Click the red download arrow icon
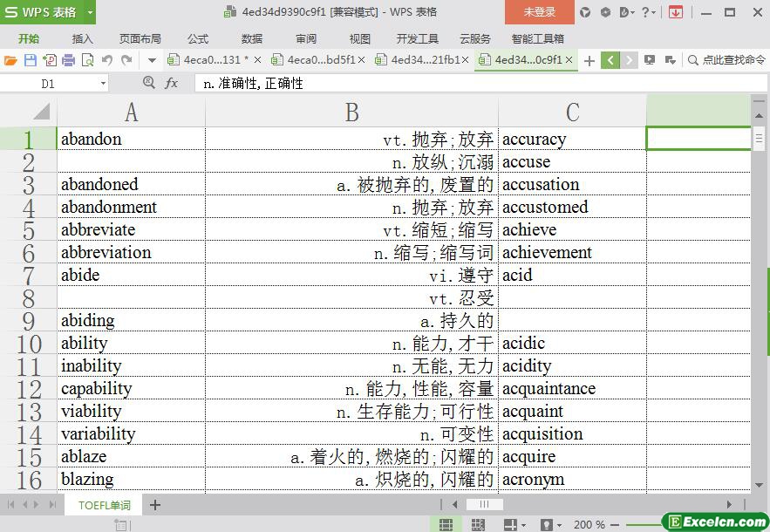Viewport: 770px width, 532px height. tap(676, 12)
